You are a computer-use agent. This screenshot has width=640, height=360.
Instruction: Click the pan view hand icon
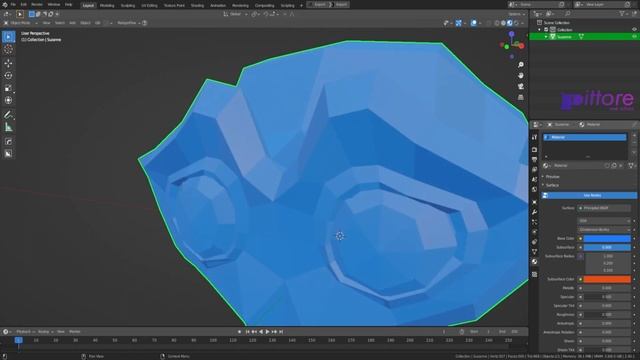coord(520,76)
